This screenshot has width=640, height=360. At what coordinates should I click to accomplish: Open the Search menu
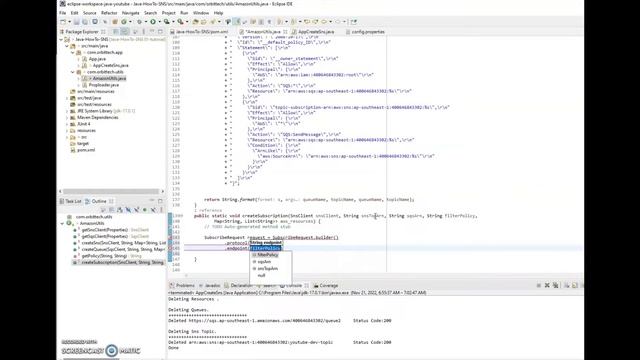tap(150, 13)
